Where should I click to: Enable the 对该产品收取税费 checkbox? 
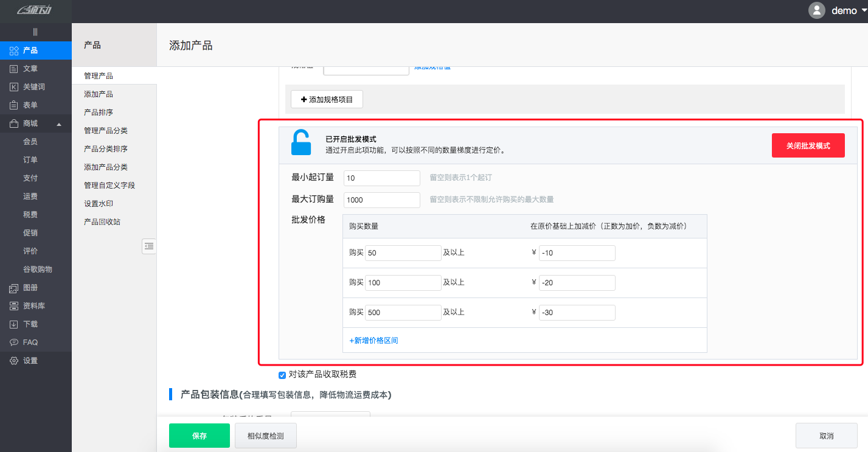pyautogui.click(x=282, y=375)
